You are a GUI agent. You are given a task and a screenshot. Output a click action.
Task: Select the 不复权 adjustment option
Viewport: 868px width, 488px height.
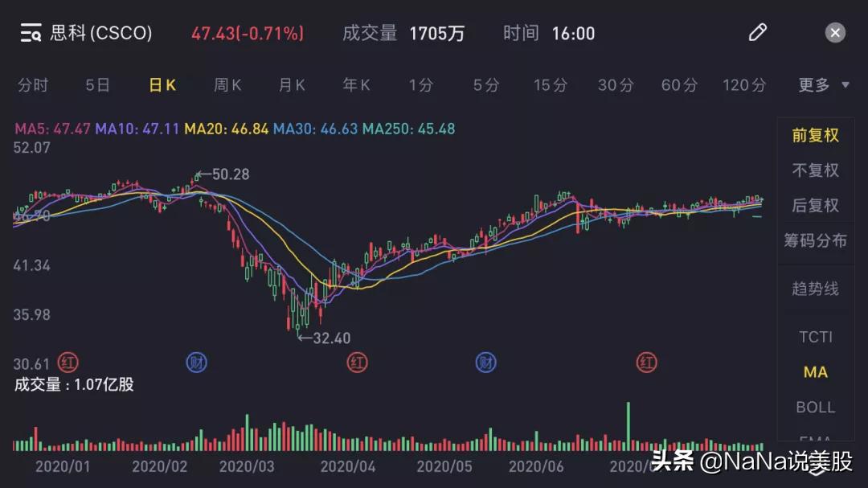815,170
